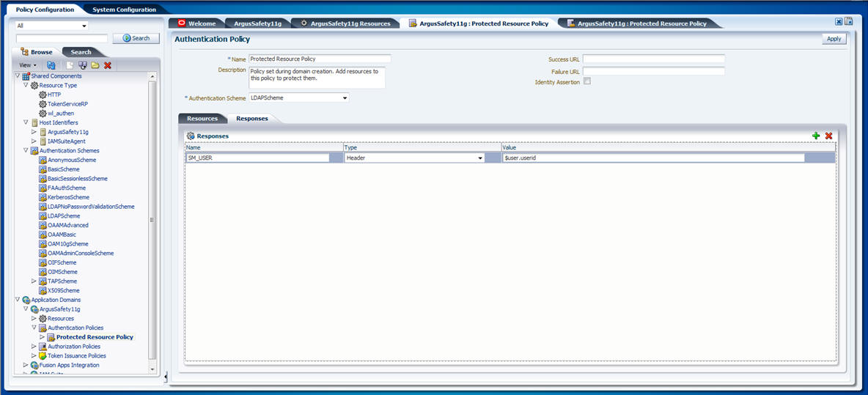Collapse the Resource Type node
This screenshot has height=395, width=868.
click(x=26, y=85)
